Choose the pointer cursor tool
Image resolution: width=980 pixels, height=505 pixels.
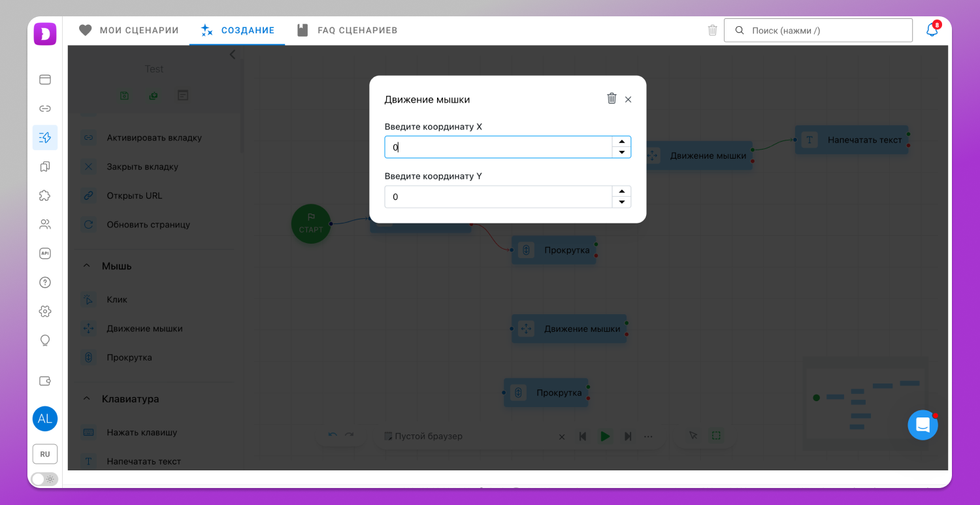[693, 436]
